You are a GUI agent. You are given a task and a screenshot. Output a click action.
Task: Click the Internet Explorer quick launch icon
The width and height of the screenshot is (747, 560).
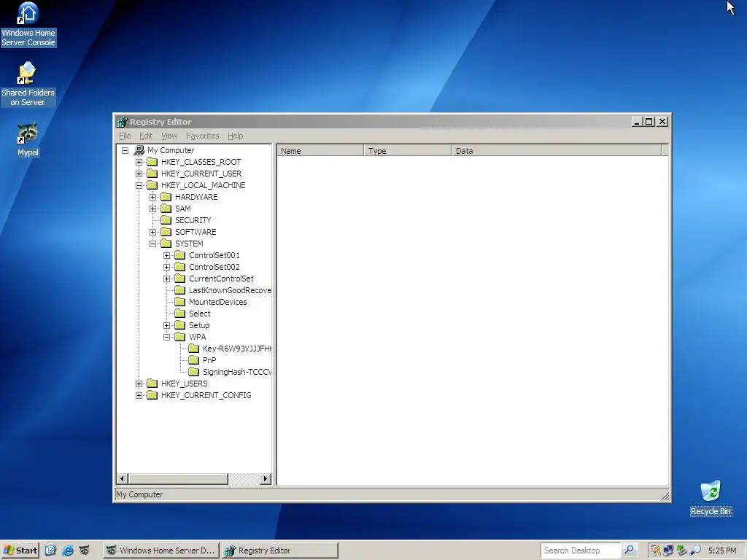68,551
